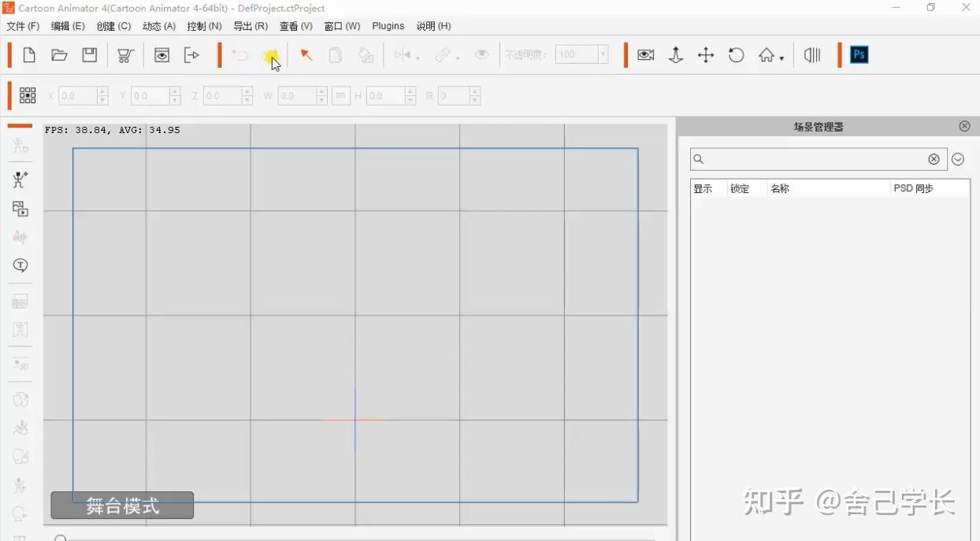Adjust the X position stepper
The image size is (980, 541).
point(102,96)
